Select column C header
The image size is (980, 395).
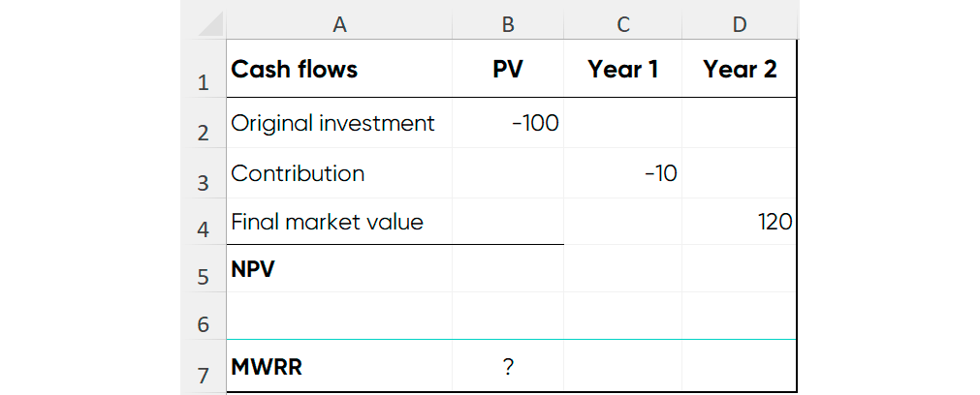click(x=622, y=23)
